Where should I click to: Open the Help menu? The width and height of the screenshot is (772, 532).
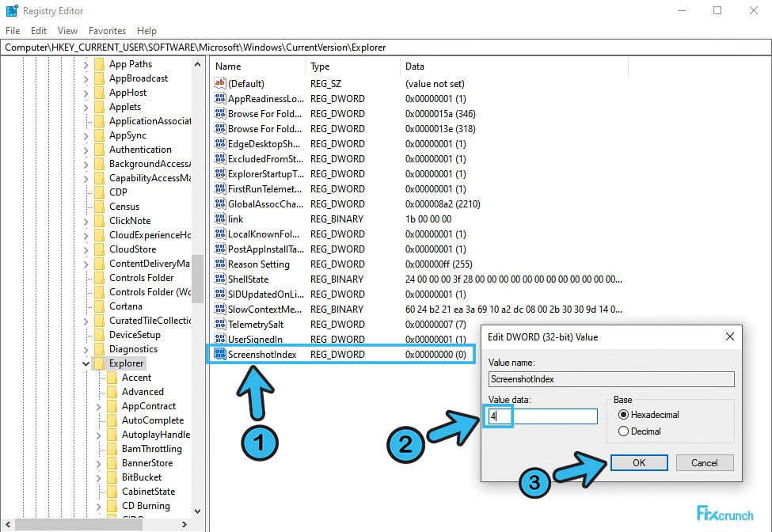146,31
